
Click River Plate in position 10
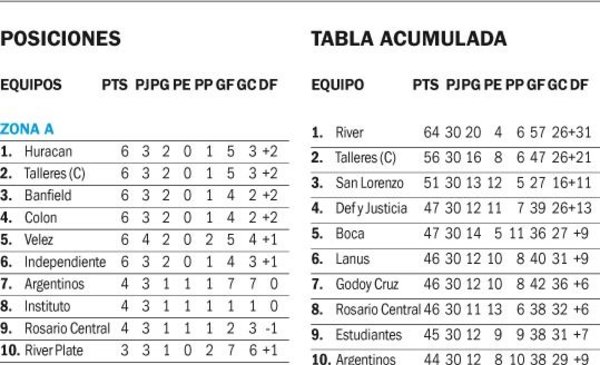(54, 350)
